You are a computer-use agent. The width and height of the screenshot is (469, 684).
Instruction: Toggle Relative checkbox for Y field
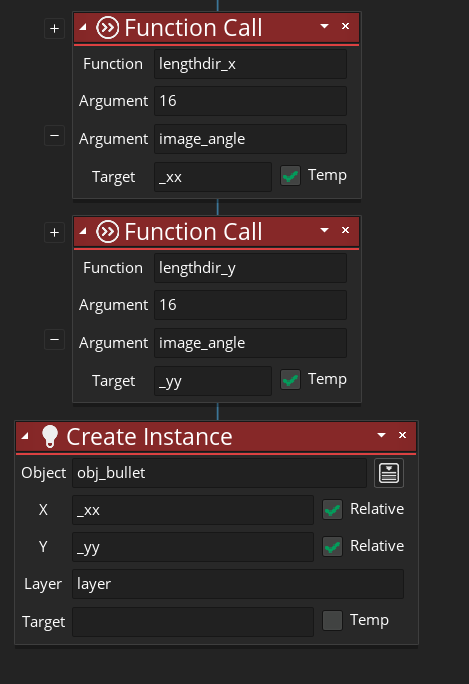[332, 547]
